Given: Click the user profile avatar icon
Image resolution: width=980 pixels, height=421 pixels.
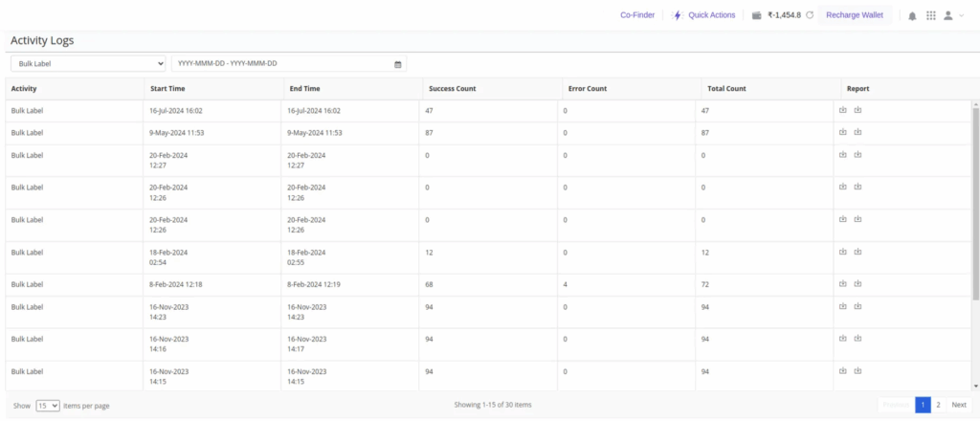Looking at the screenshot, I should point(947,15).
